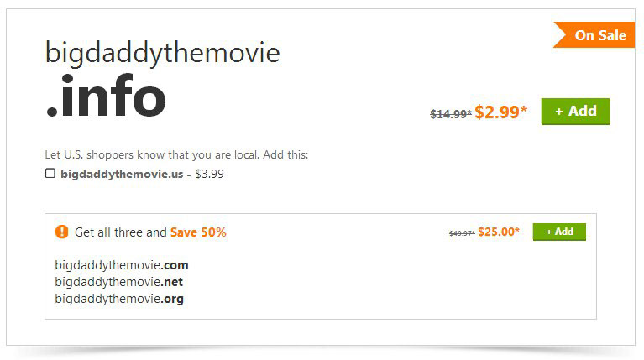Viewport: 644px width, 360px height.
Task: Select the bigdaddythemovie.net listing
Action: point(118,282)
